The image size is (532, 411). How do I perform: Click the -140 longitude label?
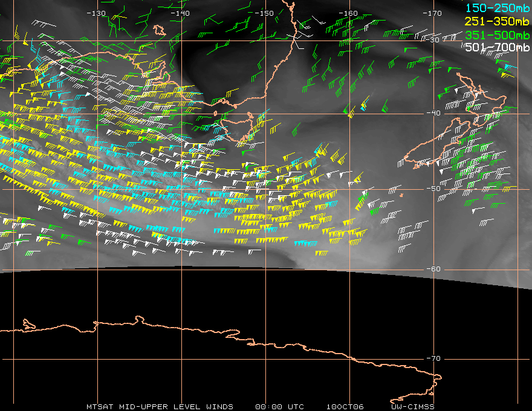180,13
